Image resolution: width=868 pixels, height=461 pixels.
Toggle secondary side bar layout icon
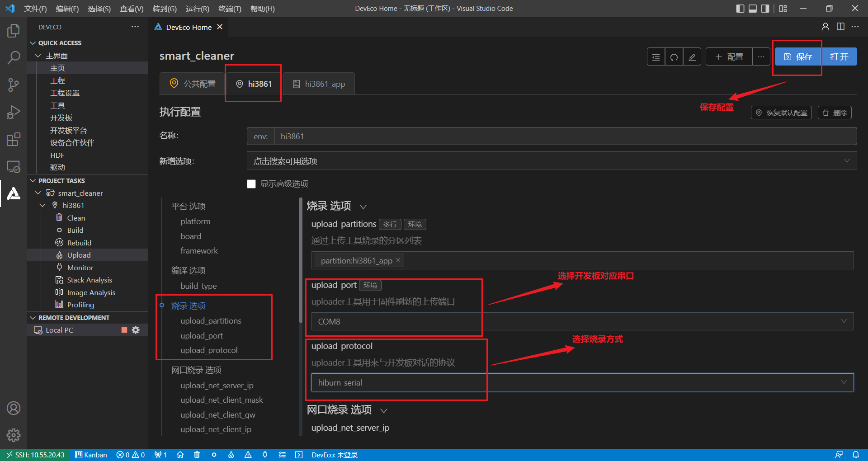(765, 9)
